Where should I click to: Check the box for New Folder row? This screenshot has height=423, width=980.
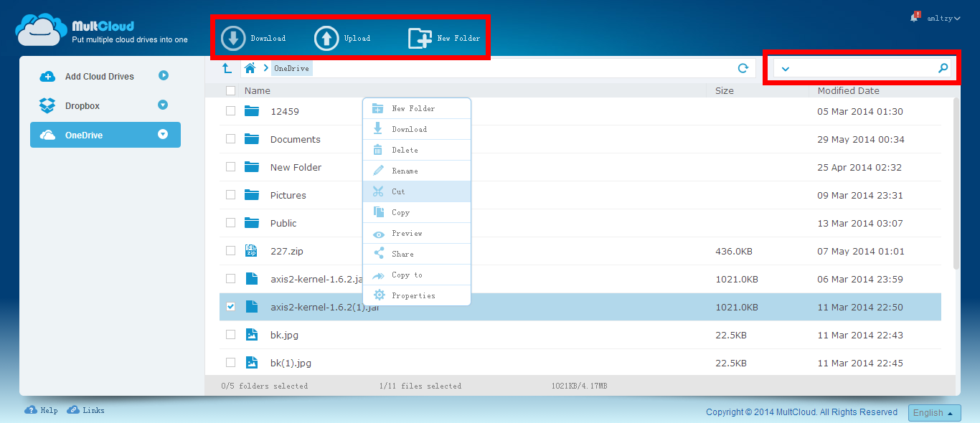pyautogui.click(x=230, y=167)
